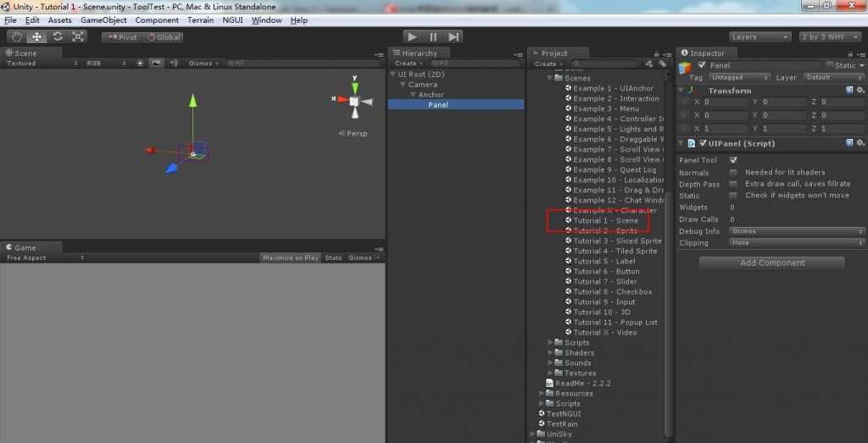Collapse the Scenes folder
Viewport: 868px width, 443px height.
point(550,78)
